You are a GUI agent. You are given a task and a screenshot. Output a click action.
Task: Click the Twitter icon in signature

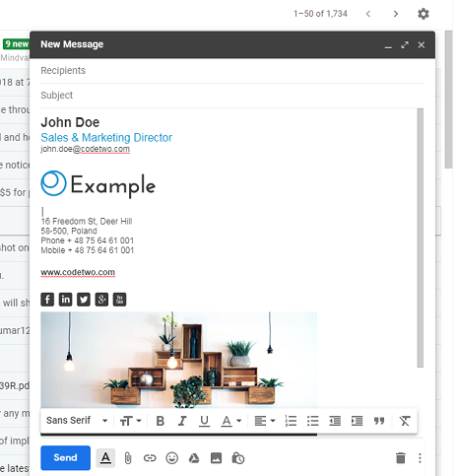click(x=84, y=300)
